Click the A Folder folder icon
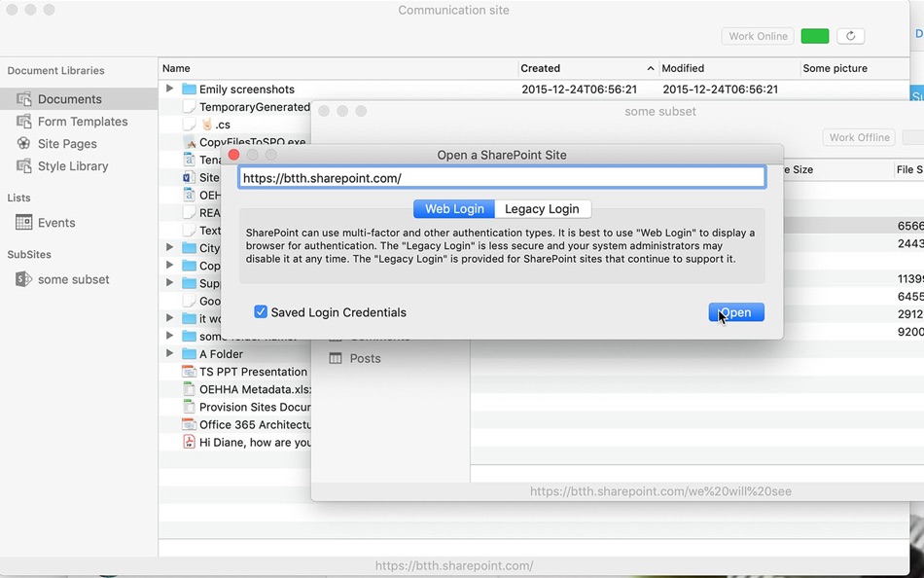The image size is (924, 578). (189, 354)
